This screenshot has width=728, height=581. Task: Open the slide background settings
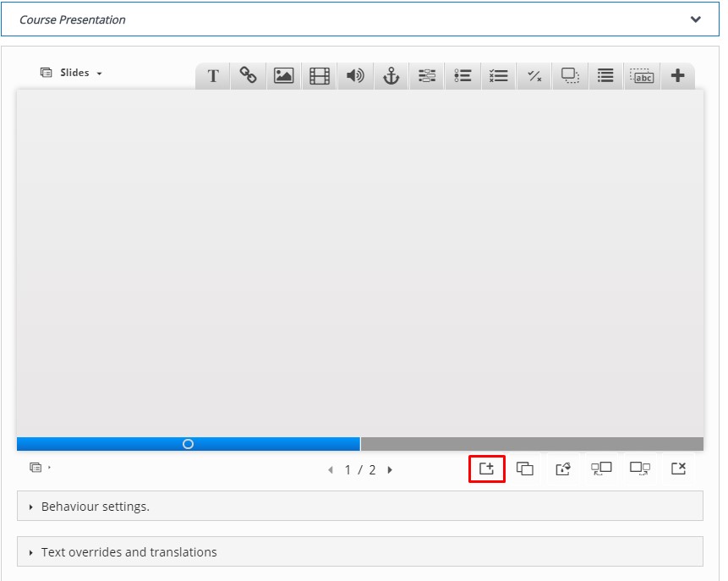tap(563, 469)
